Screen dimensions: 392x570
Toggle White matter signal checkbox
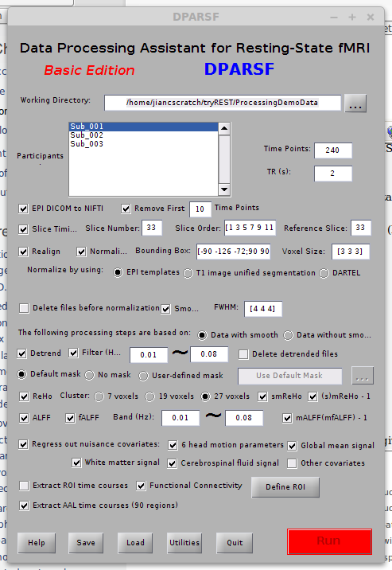click(x=76, y=463)
